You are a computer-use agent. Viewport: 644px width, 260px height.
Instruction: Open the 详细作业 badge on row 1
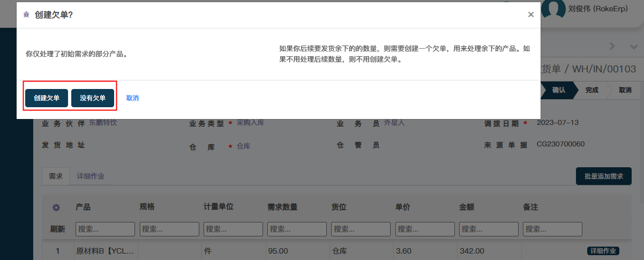tap(603, 251)
